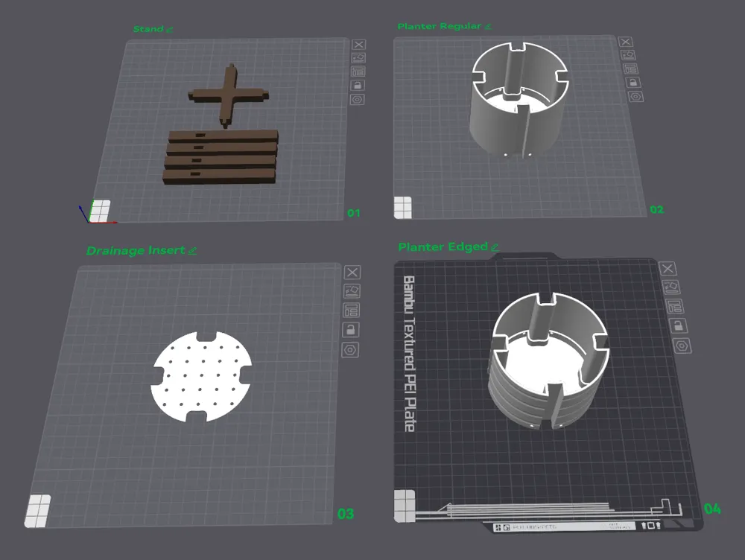Remove the Stand plate with its X icon
This screenshot has width=745, height=560.
359,44
